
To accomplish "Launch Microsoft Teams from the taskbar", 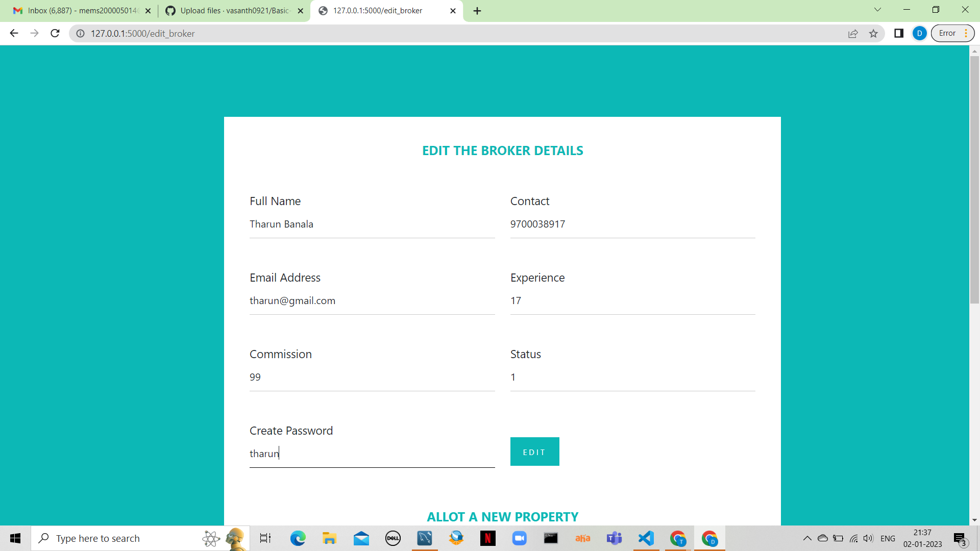I will [x=614, y=538].
